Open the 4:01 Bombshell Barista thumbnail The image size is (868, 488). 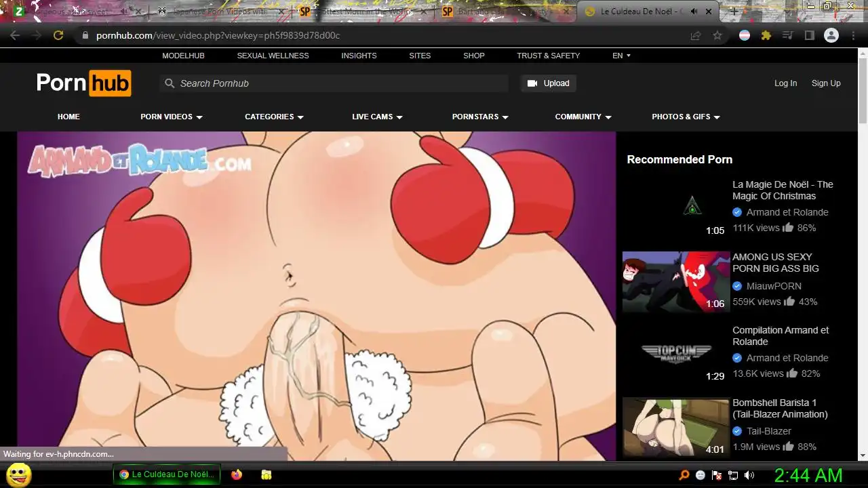click(x=676, y=428)
